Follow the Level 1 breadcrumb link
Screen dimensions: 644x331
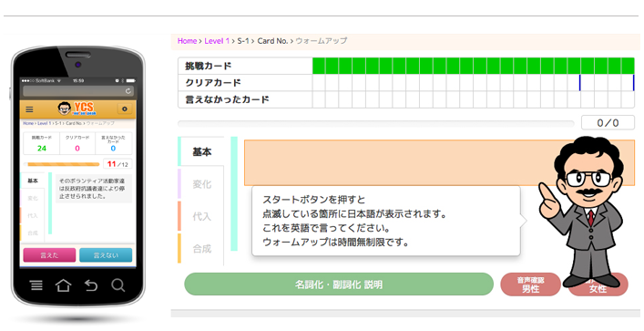[x=217, y=41]
